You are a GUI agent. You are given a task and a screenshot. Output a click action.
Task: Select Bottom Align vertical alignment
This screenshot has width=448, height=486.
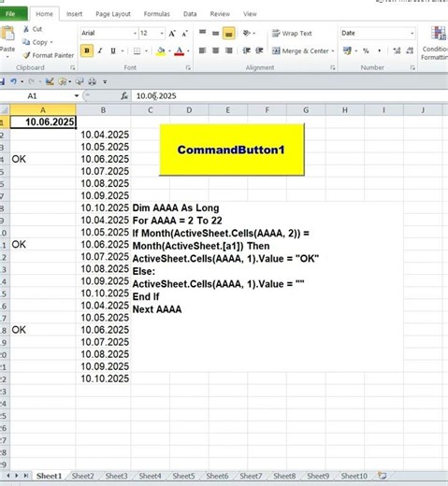pyautogui.click(x=228, y=34)
